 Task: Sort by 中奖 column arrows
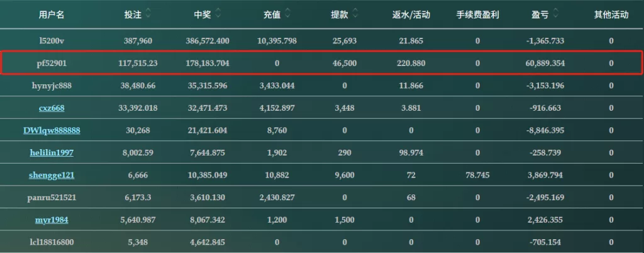pos(218,14)
